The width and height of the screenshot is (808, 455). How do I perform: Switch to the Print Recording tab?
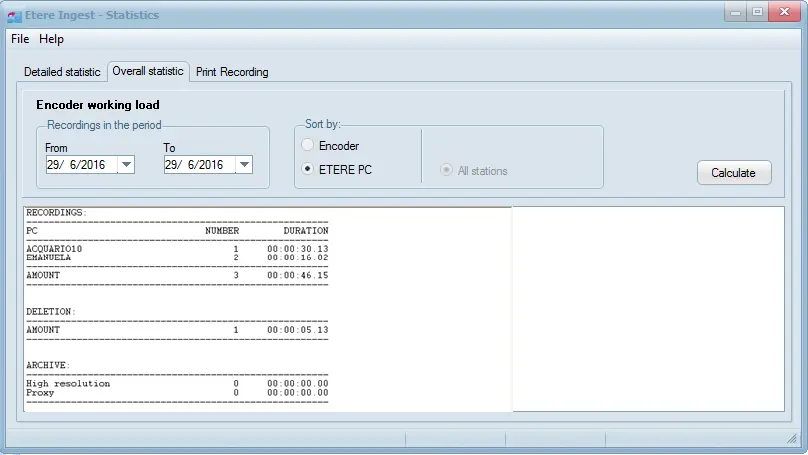pos(231,72)
